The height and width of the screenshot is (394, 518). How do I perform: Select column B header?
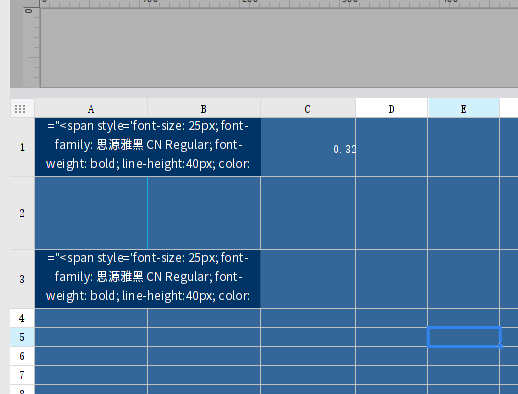204,109
